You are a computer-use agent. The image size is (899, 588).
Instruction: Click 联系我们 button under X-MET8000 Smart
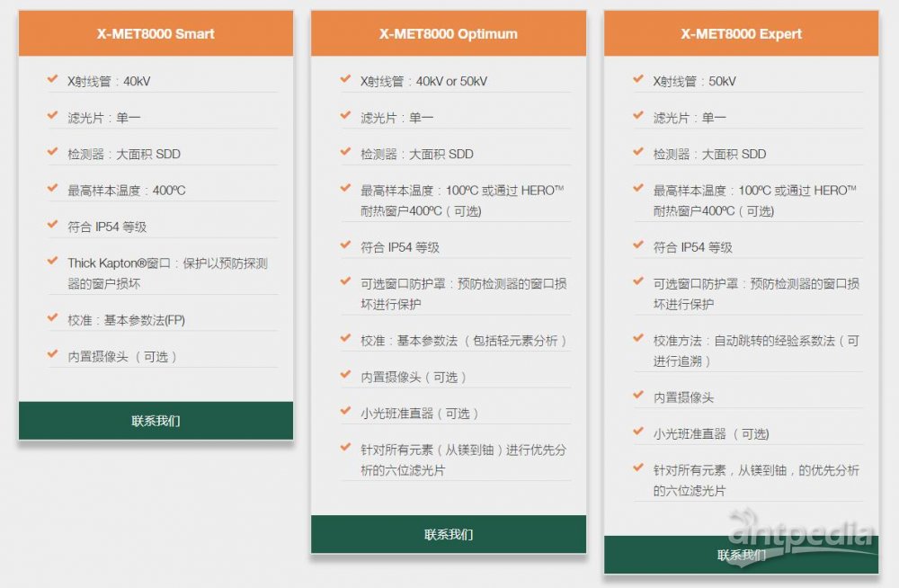click(156, 421)
